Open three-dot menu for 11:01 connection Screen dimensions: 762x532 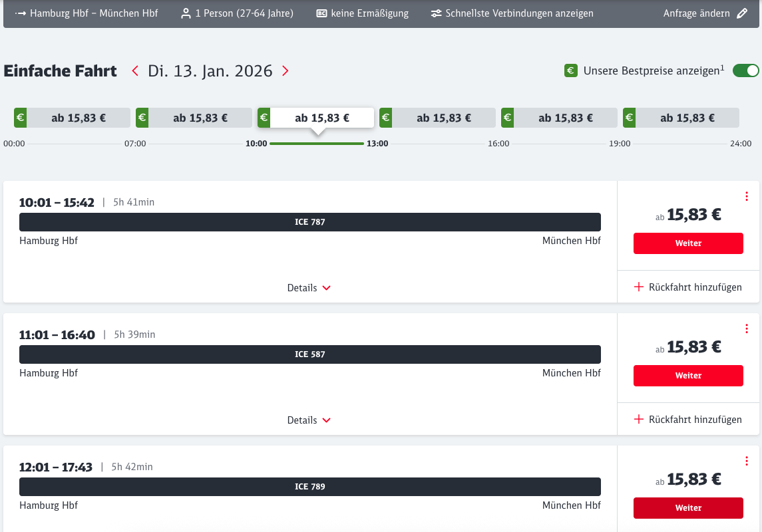(747, 329)
